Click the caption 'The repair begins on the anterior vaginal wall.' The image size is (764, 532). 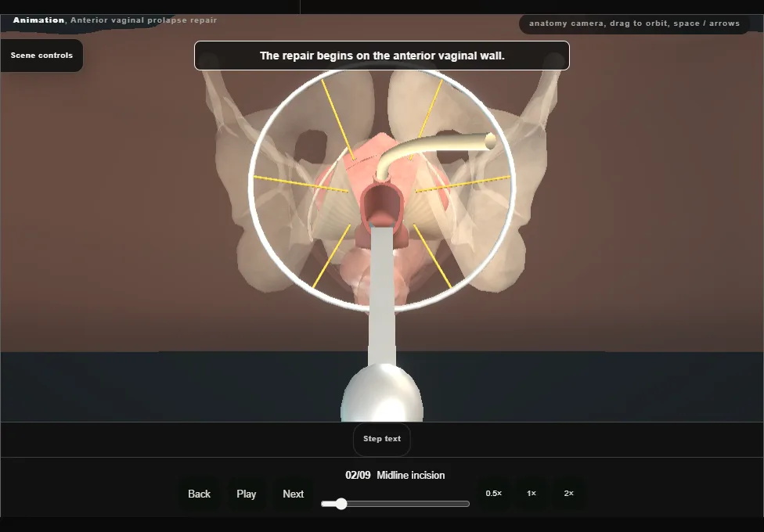[x=382, y=56]
